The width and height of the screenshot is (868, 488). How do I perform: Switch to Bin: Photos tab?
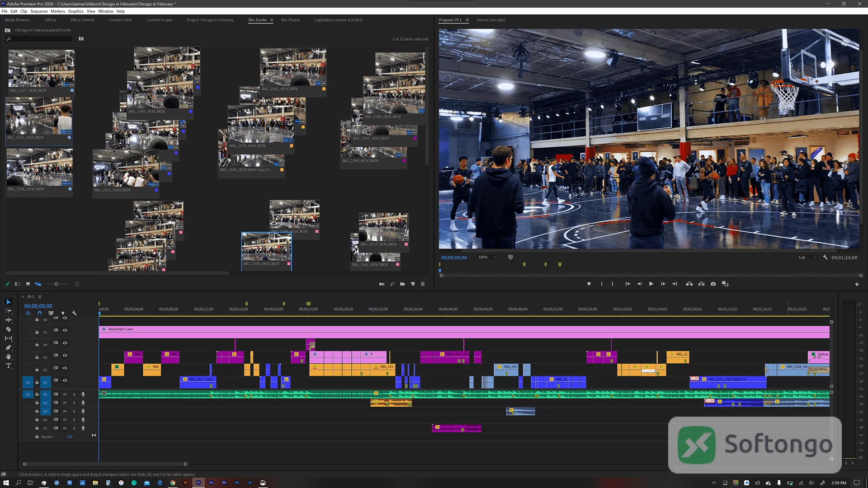tap(290, 20)
